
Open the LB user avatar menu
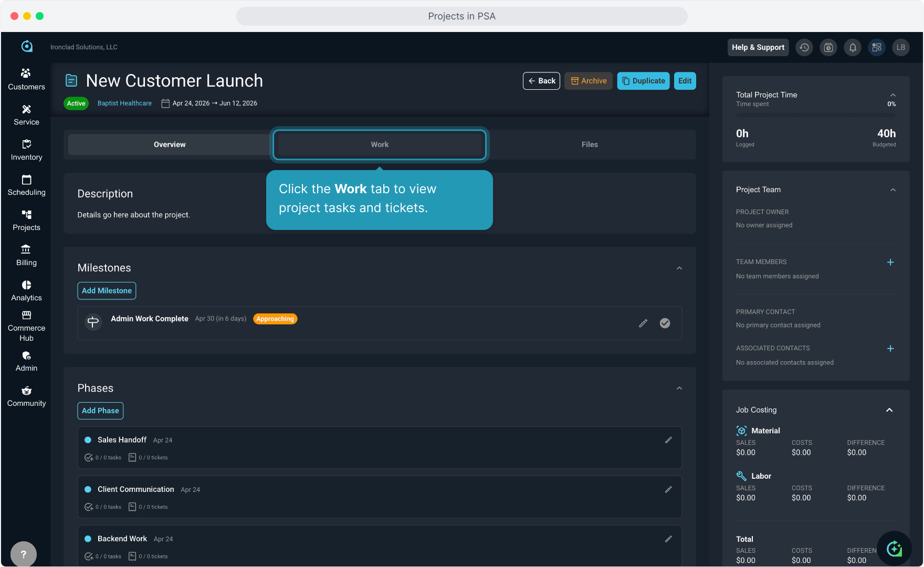click(901, 47)
